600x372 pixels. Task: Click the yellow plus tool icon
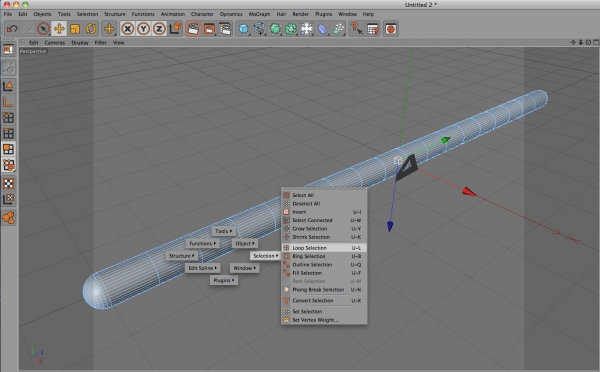109,29
